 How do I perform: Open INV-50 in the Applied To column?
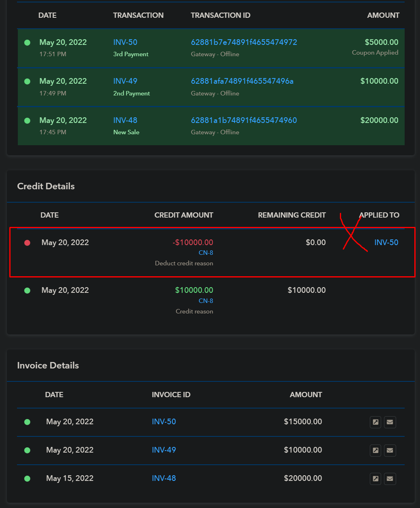[386, 242]
